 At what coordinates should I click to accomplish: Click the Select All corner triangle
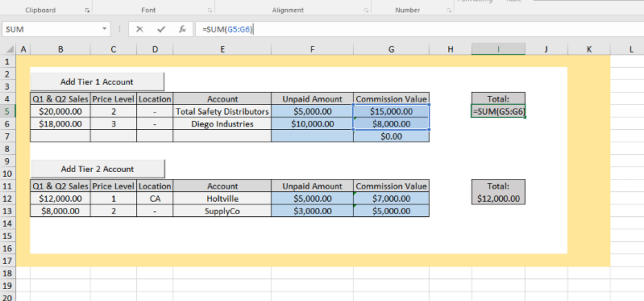click(x=9, y=50)
